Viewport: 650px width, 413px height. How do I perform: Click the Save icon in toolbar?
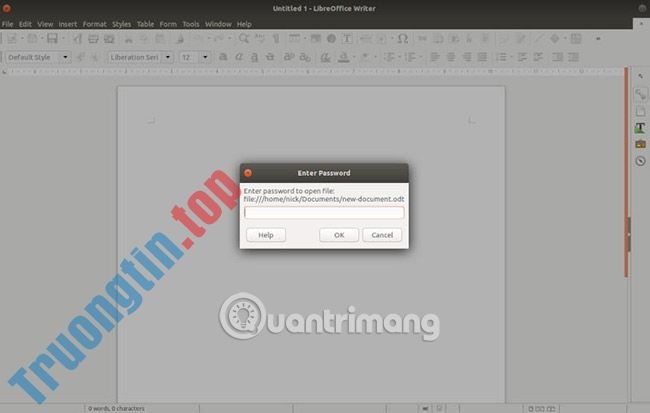click(x=52, y=39)
